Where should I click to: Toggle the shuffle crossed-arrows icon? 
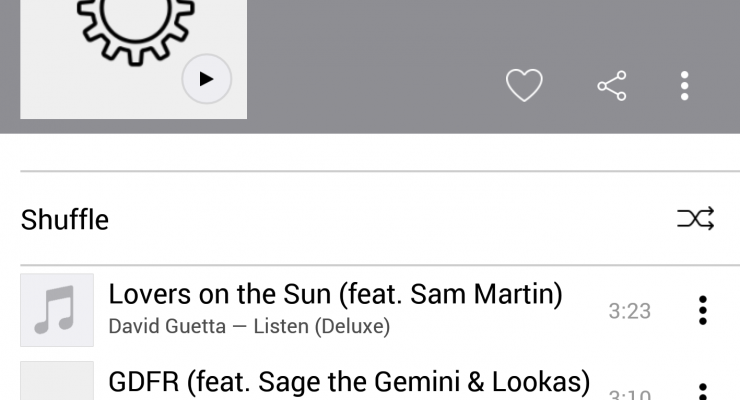696,218
